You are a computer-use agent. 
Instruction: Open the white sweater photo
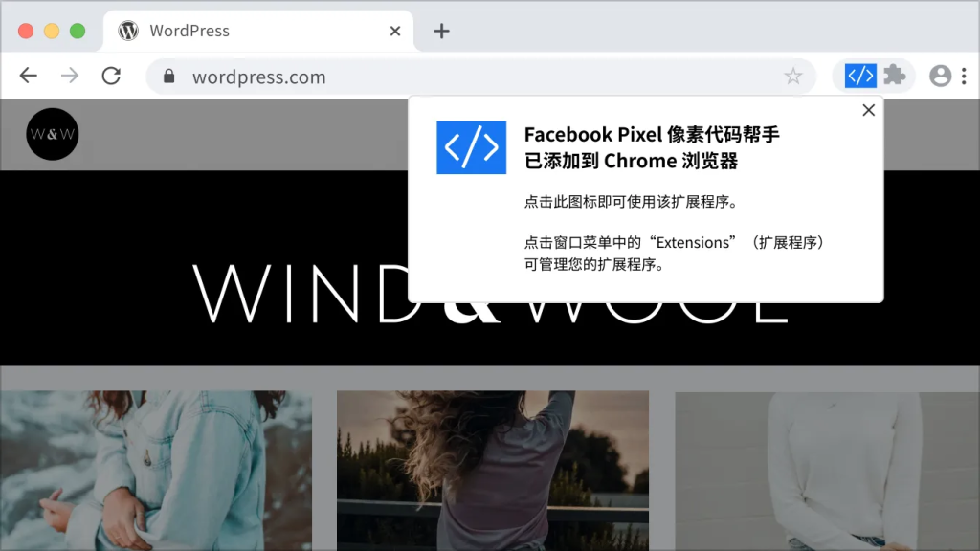point(828,471)
